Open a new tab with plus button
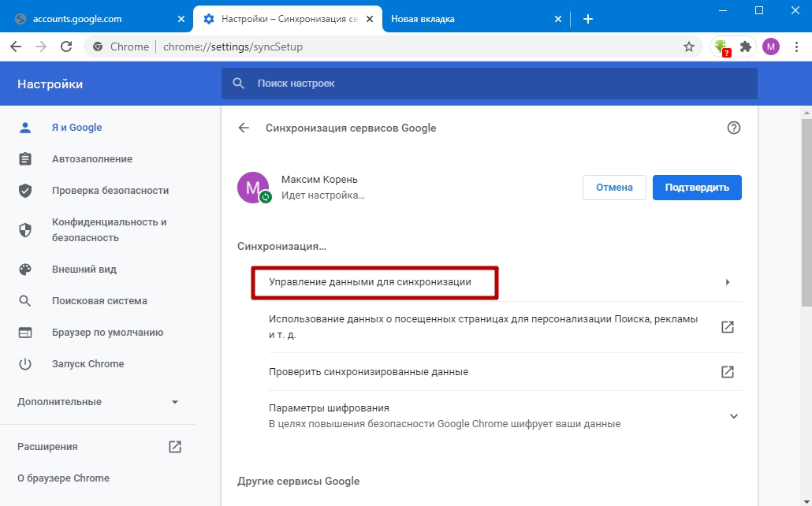This screenshot has height=506, width=812. point(587,19)
